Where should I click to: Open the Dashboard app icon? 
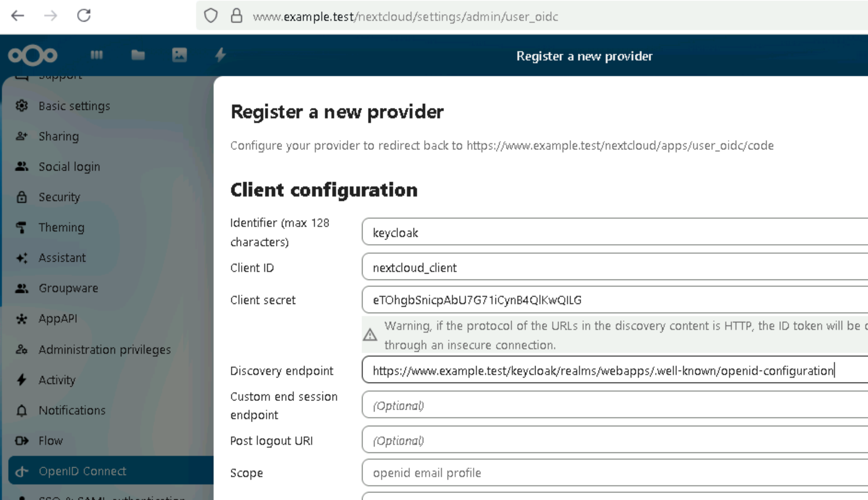[x=96, y=55]
